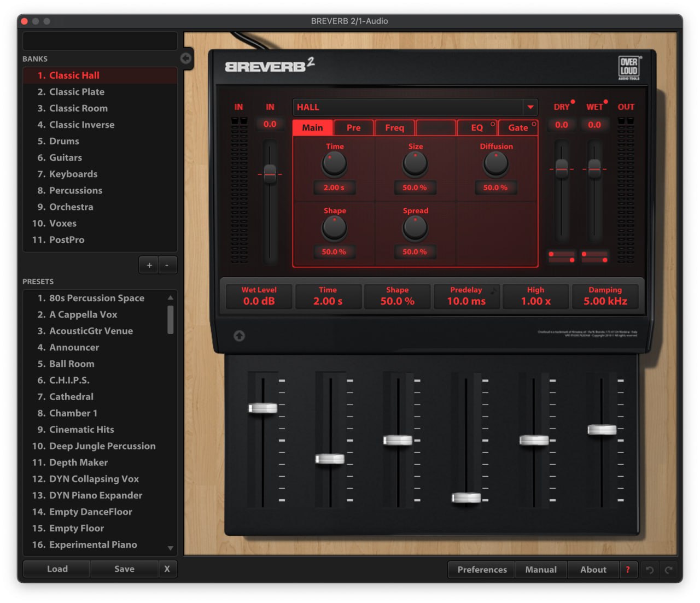This screenshot has width=700, height=603.
Task: Save the current preset
Action: (124, 569)
